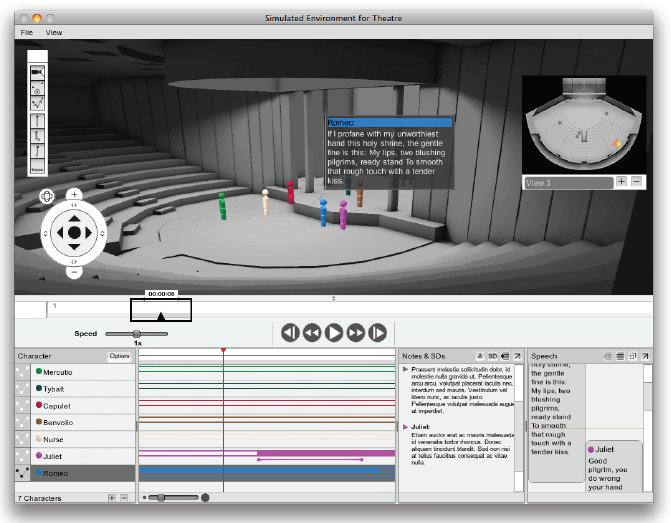Open the View menu
The image size is (671, 523).
coord(54,33)
